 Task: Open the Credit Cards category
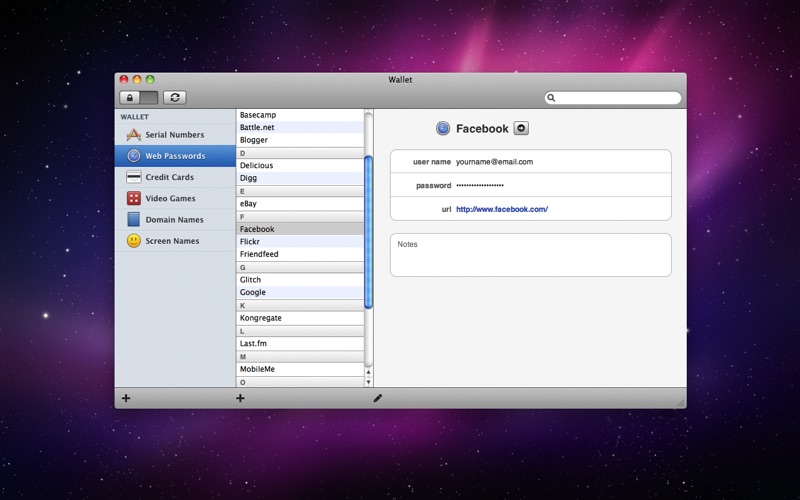coord(168,177)
